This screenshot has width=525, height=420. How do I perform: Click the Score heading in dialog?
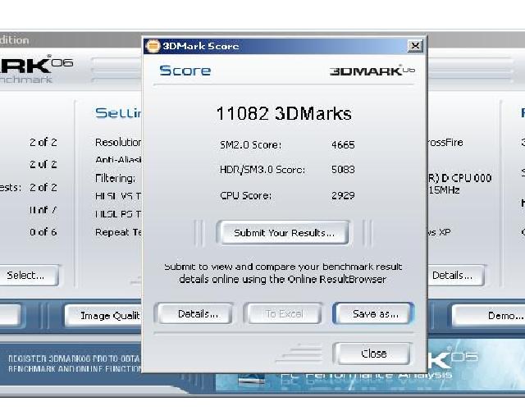tap(185, 71)
